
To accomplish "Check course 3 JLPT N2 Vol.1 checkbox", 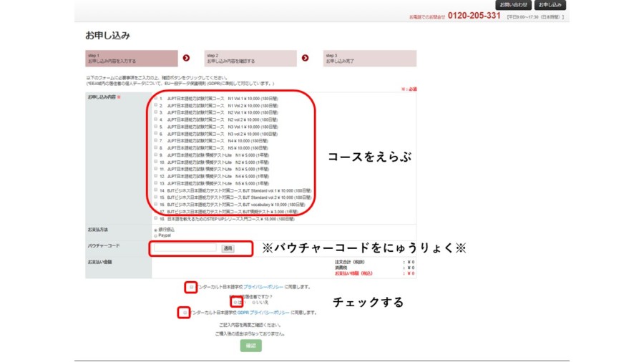I will pyautogui.click(x=156, y=112).
